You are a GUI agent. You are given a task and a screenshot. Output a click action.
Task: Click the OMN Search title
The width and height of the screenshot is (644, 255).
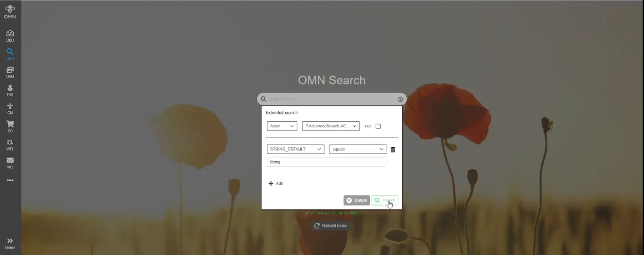point(332,80)
